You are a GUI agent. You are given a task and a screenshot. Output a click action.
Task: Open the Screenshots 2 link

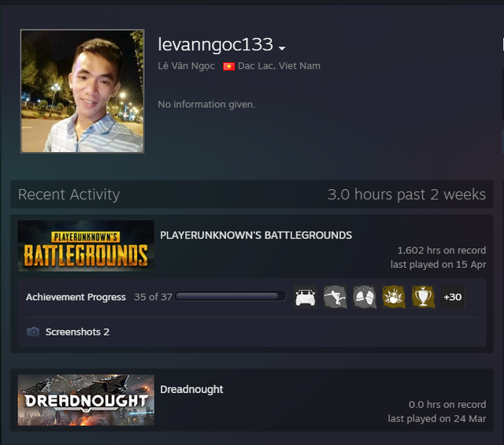coord(77,332)
